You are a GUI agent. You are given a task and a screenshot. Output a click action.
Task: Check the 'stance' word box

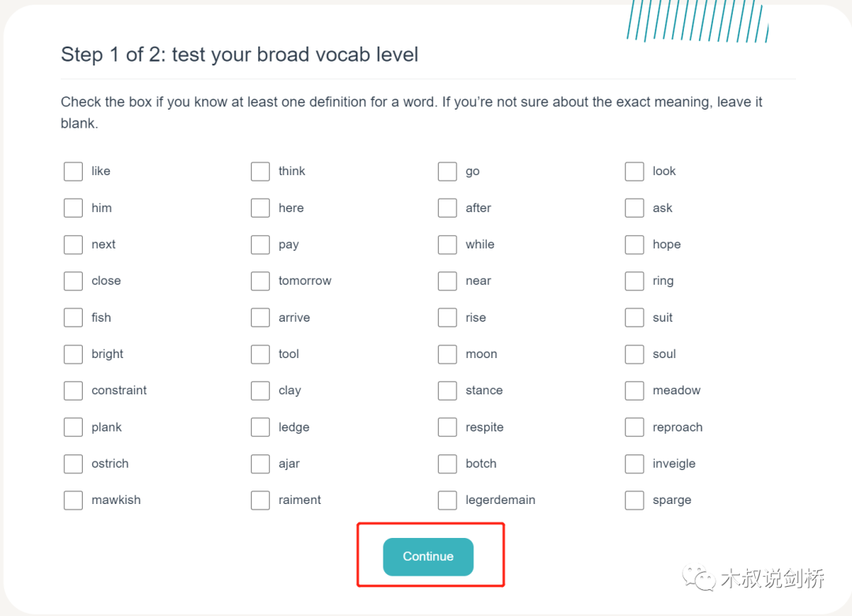click(x=447, y=390)
